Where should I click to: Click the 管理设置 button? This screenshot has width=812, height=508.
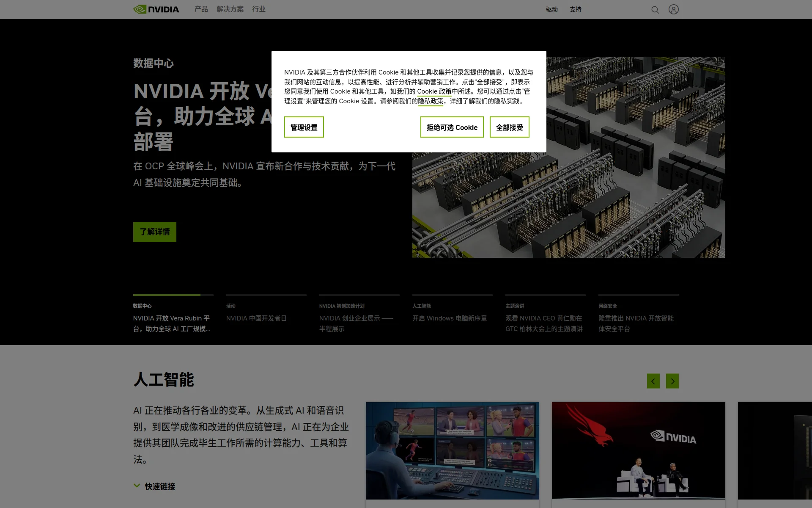pyautogui.click(x=304, y=127)
